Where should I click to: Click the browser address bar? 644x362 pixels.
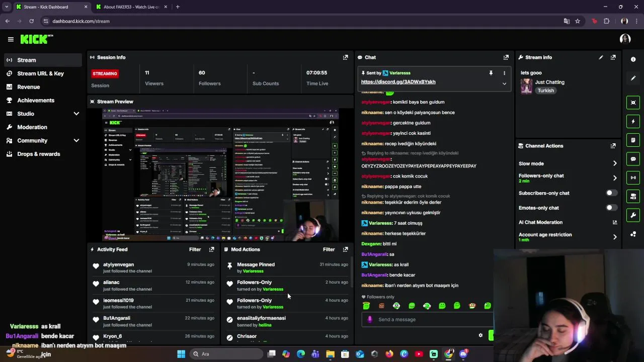tap(302, 21)
